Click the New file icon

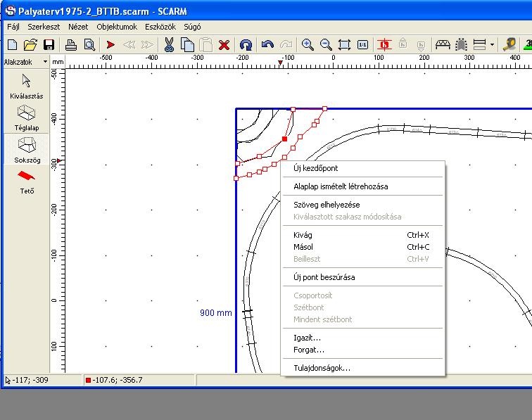[x=12, y=45]
